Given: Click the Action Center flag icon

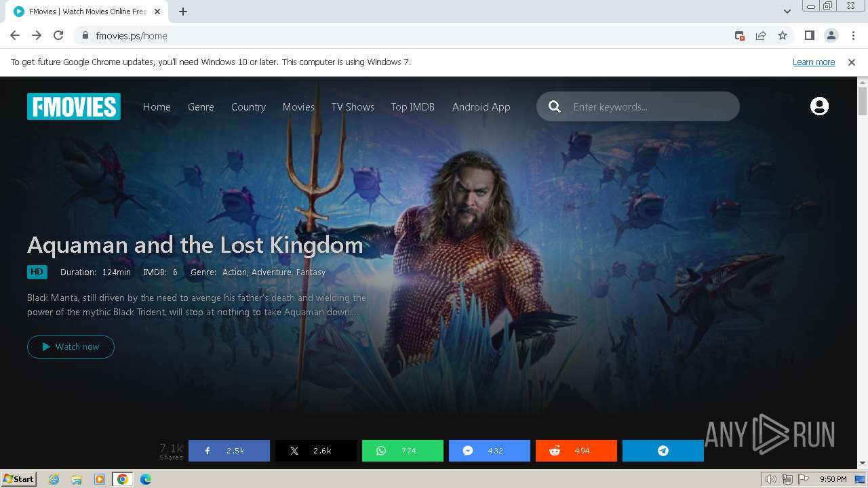Looking at the screenshot, I should [803, 479].
